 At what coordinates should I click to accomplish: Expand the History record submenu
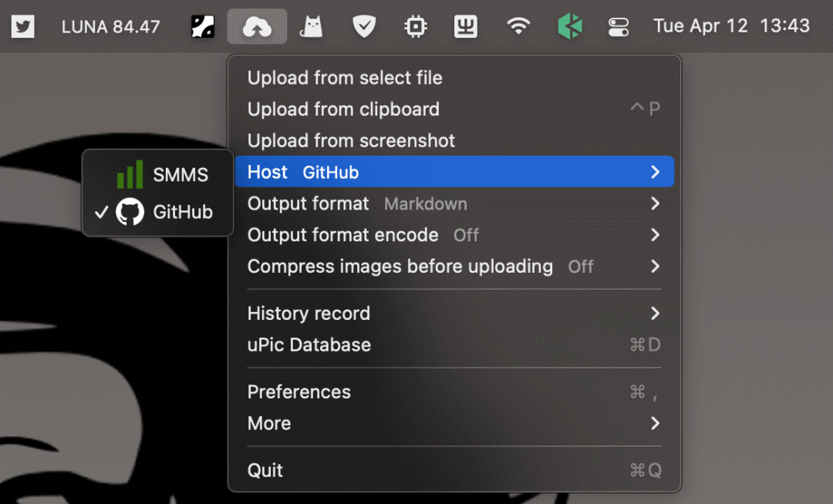(454, 314)
